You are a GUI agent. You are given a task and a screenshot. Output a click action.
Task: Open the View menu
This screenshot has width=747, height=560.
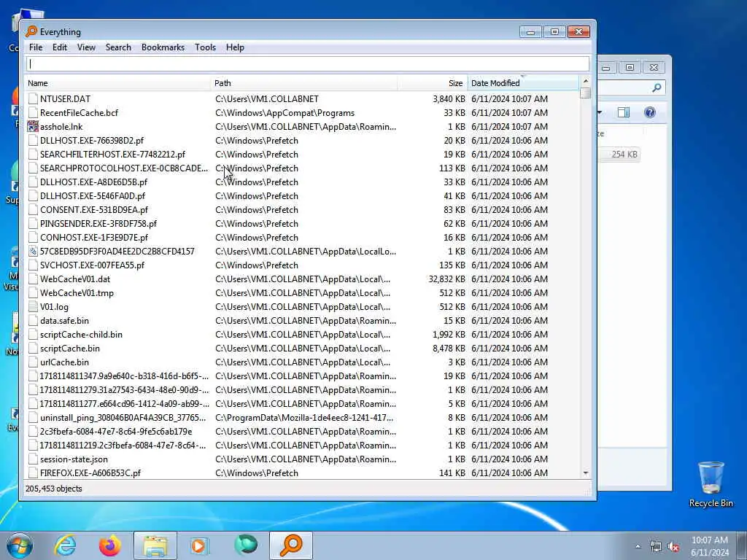pyautogui.click(x=86, y=47)
